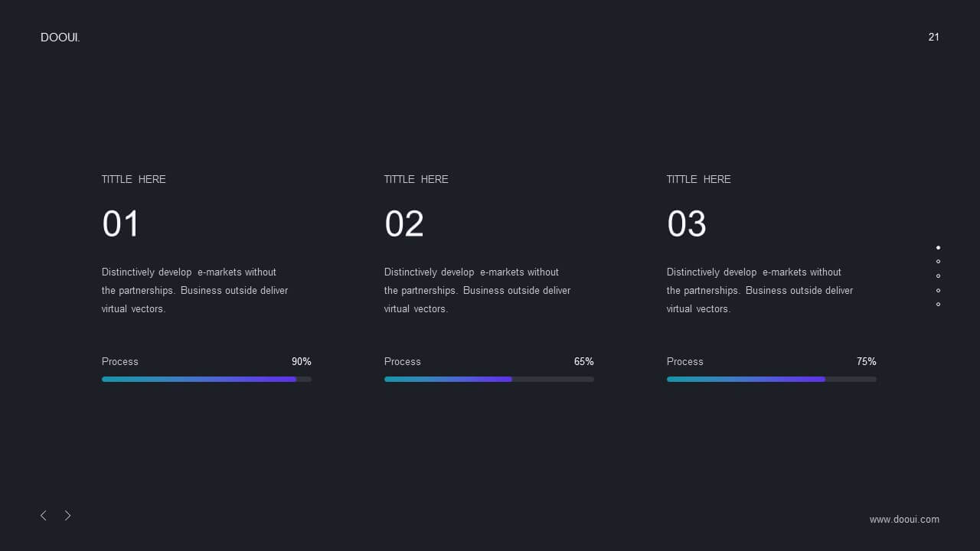
Task: Go to the next slide arrow
Action: point(67,516)
